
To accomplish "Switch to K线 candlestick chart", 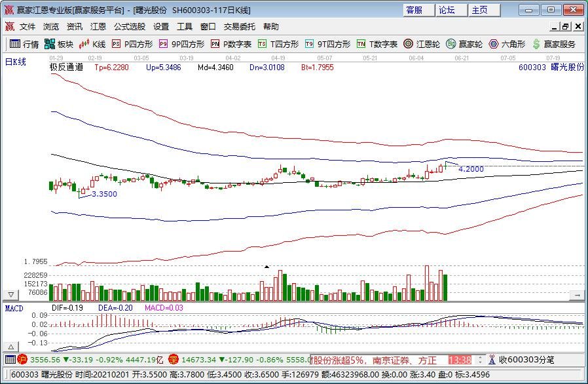I will click(x=92, y=45).
